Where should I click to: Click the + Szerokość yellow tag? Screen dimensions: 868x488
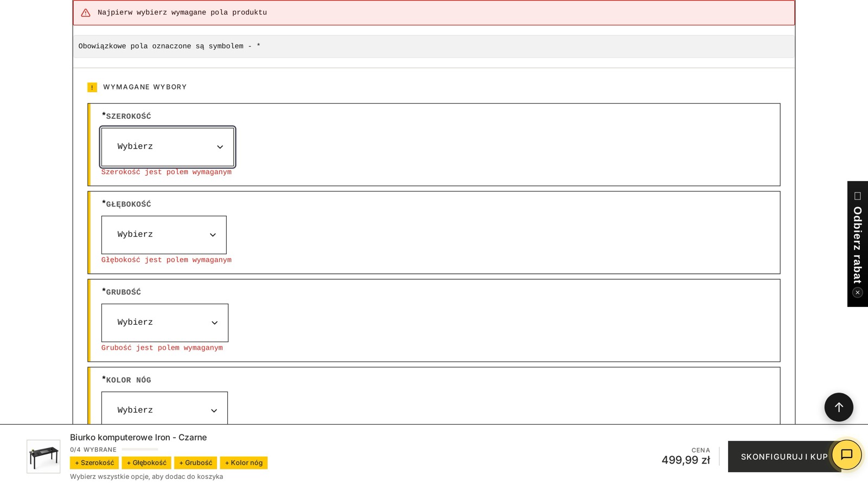[x=94, y=463]
